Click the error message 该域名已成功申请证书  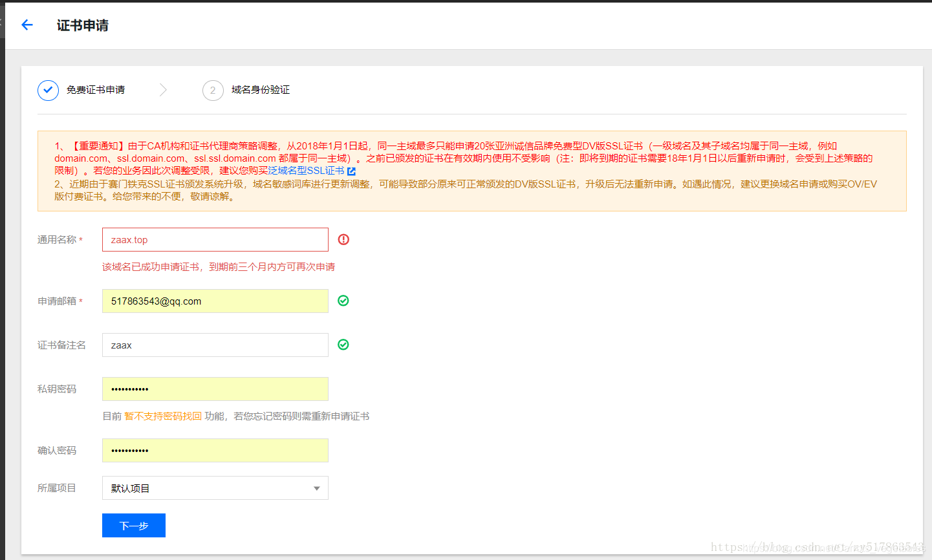219,267
